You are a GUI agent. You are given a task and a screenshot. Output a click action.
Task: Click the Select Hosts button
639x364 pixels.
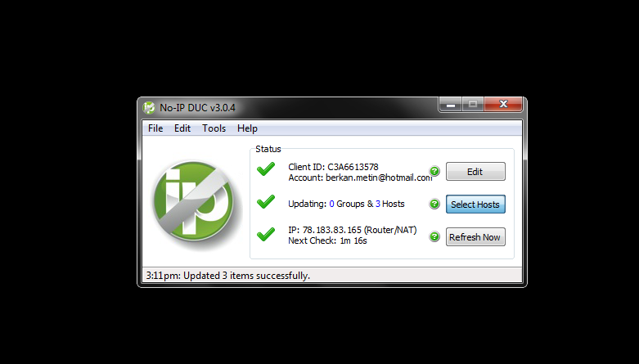[475, 204]
